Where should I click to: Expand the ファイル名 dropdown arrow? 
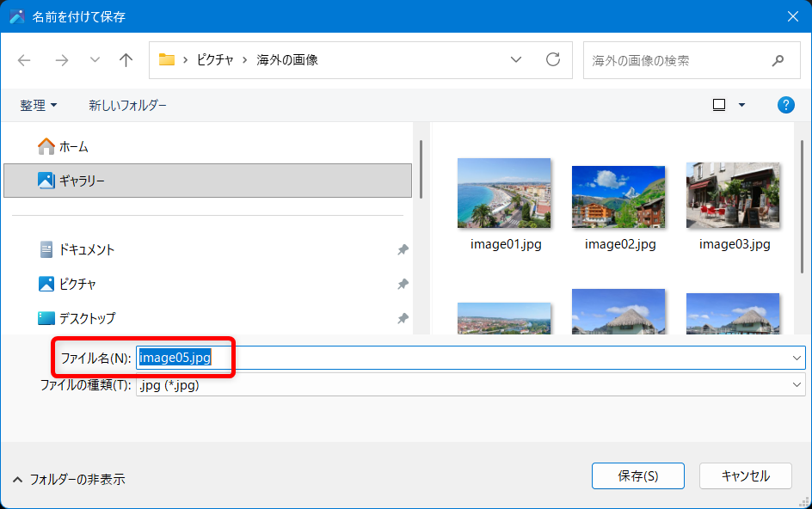click(797, 358)
